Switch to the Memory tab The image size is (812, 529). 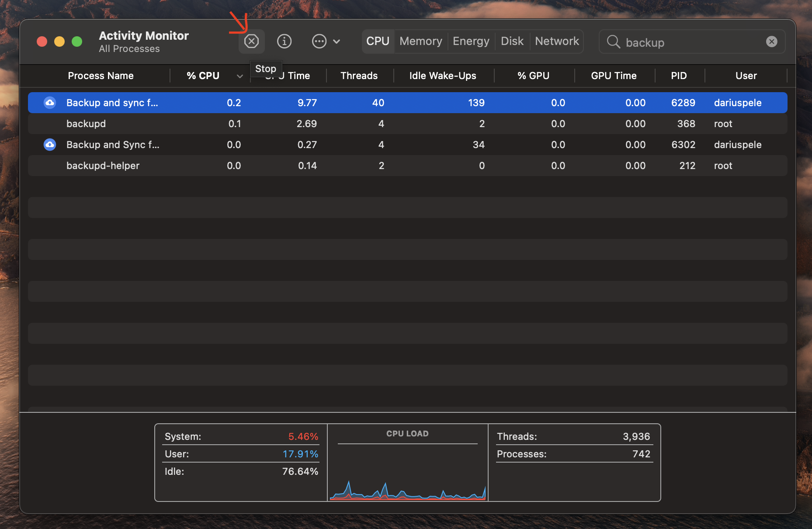[421, 41]
